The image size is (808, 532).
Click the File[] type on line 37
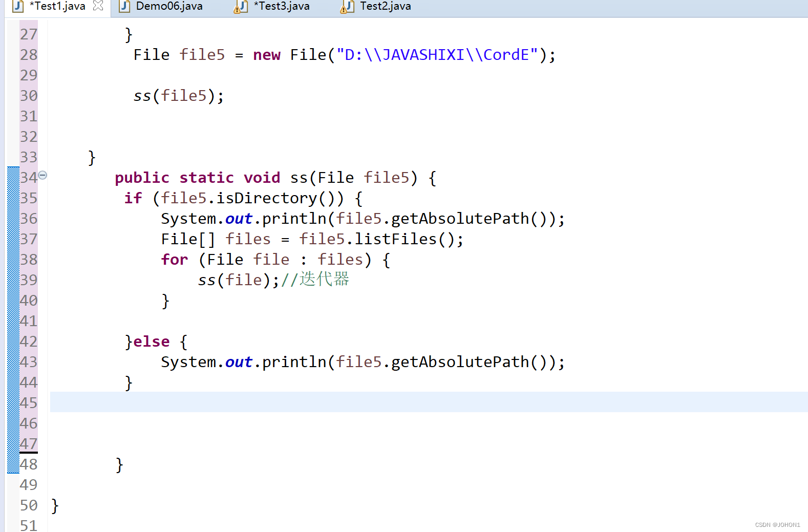pyautogui.click(x=188, y=239)
